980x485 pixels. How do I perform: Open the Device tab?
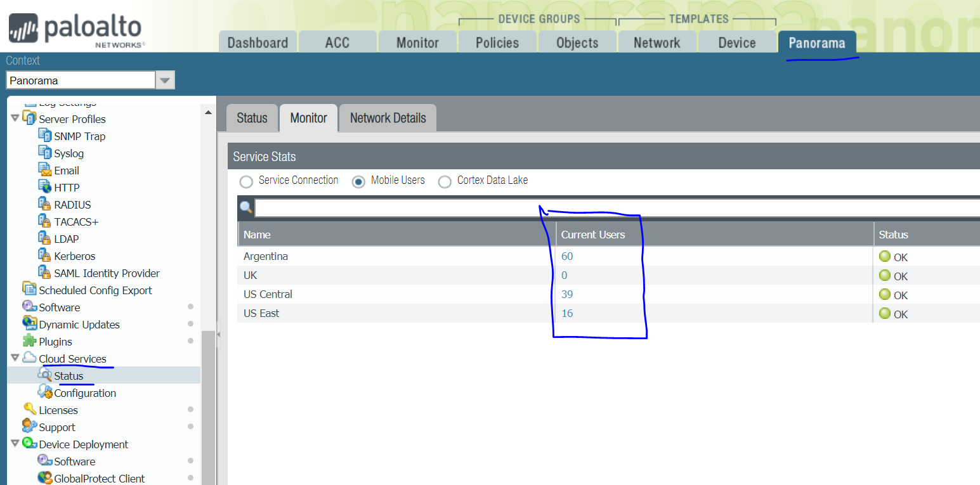737,42
